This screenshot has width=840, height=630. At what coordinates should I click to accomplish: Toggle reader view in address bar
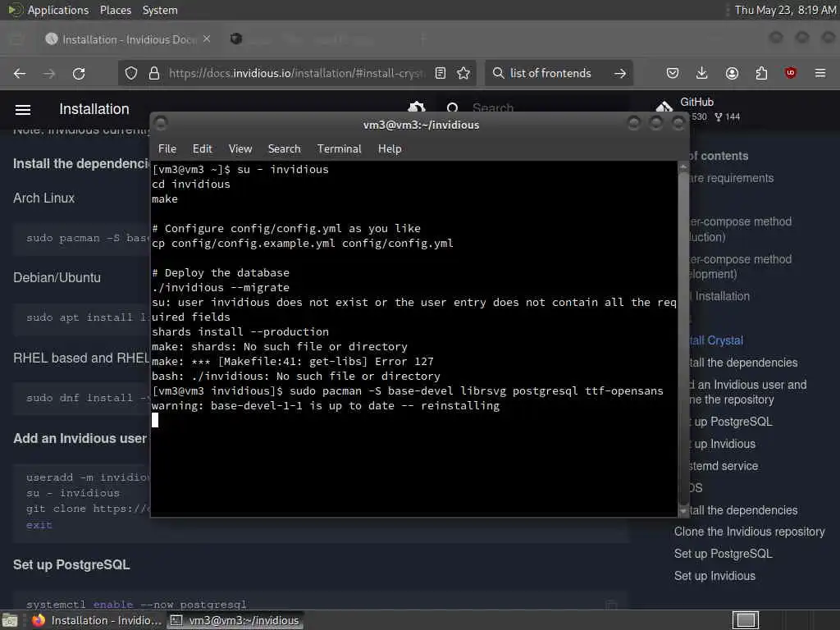(x=441, y=73)
